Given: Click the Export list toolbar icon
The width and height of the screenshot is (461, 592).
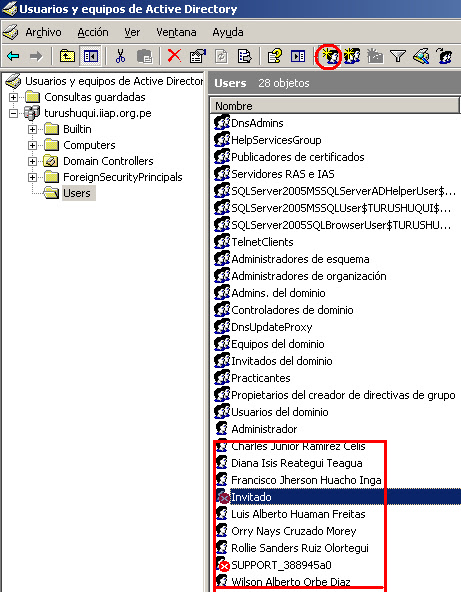Looking at the screenshot, I should tap(244, 57).
